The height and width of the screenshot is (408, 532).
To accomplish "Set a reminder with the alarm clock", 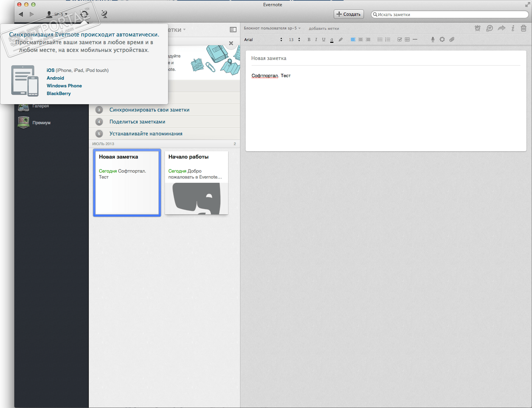I will pyautogui.click(x=478, y=28).
